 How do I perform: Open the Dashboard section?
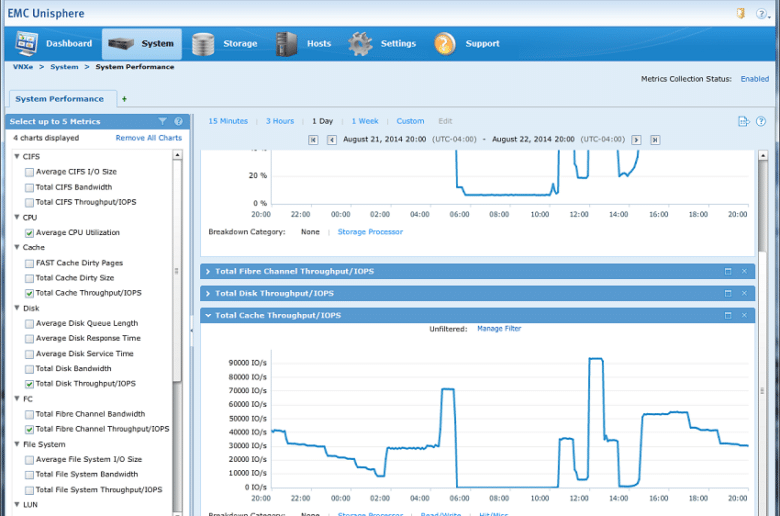point(53,44)
